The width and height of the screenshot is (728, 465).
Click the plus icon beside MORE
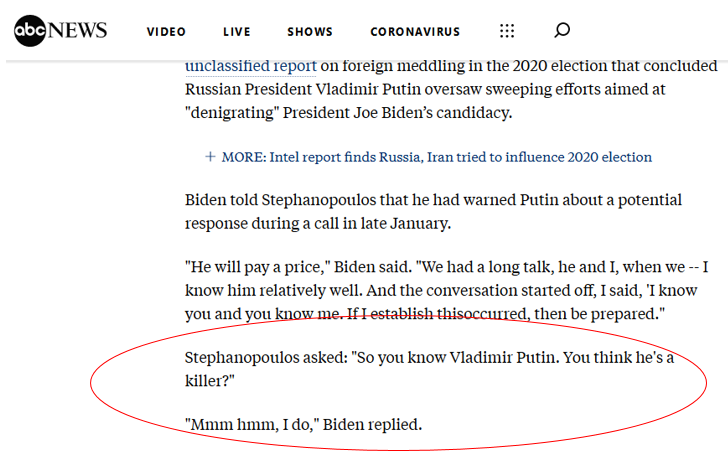tap(210, 157)
